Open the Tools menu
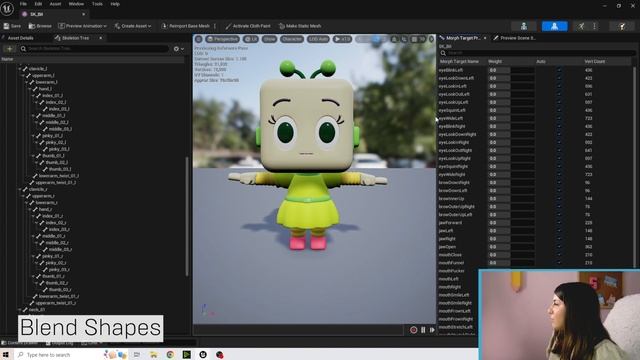This screenshot has width=640, height=360. click(x=97, y=4)
